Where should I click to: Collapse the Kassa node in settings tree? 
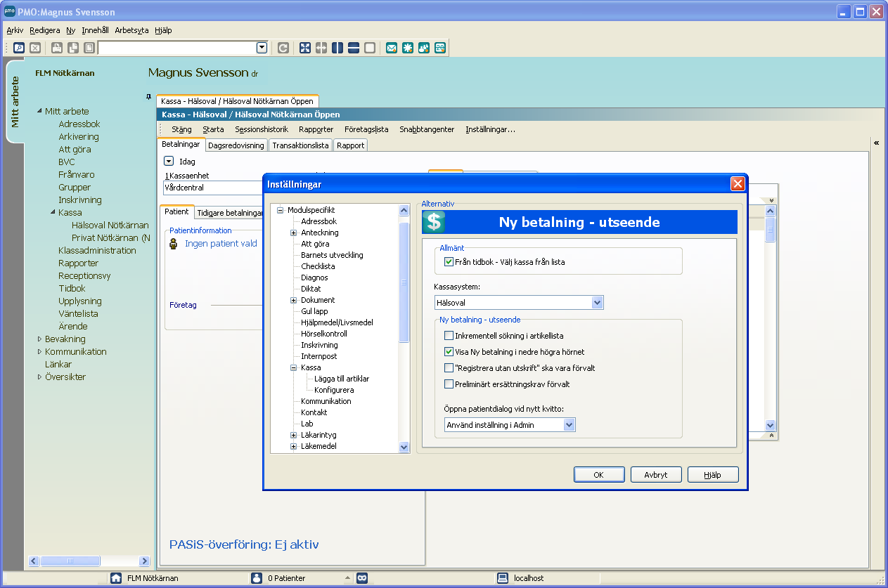click(x=294, y=367)
